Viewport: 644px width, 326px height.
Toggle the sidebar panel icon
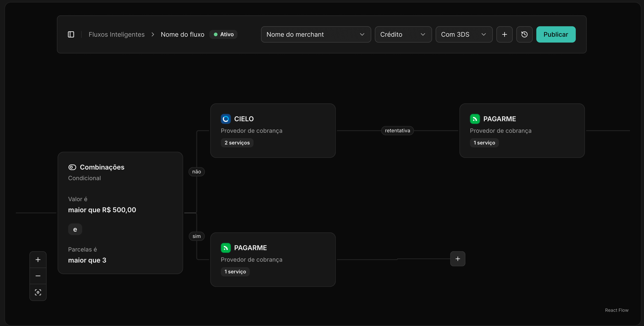[x=71, y=34]
